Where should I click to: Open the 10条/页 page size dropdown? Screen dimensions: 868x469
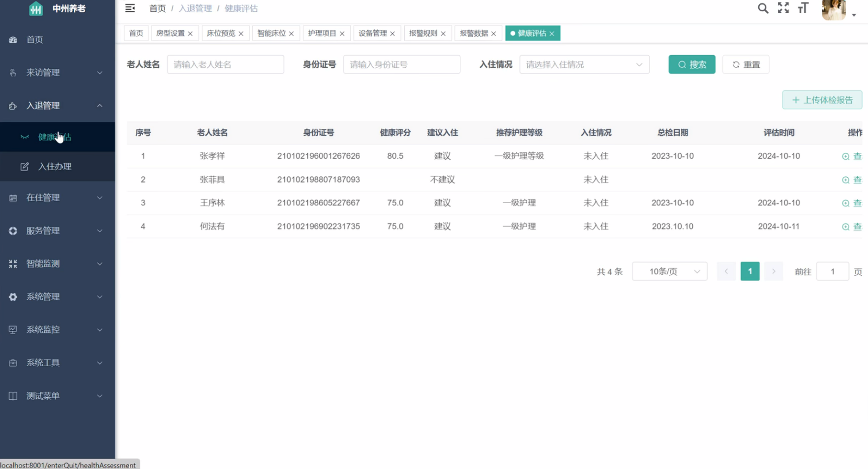pyautogui.click(x=669, y=271)
